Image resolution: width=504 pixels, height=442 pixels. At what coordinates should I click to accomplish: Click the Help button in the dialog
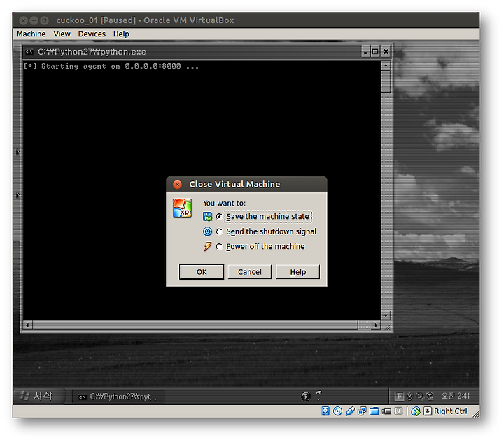tap(298, 272)
